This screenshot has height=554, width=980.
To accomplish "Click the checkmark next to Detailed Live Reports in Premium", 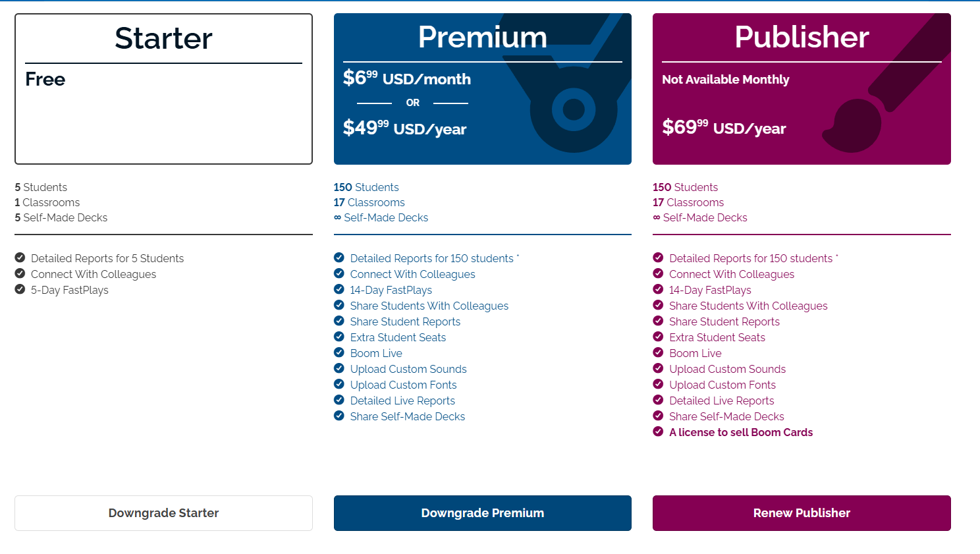I will [x=339, y=400].
